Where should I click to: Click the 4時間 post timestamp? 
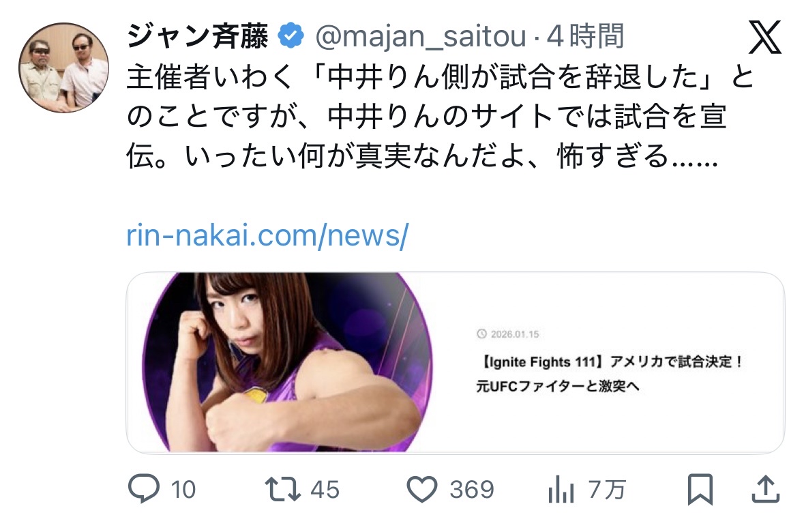point(585,36)
